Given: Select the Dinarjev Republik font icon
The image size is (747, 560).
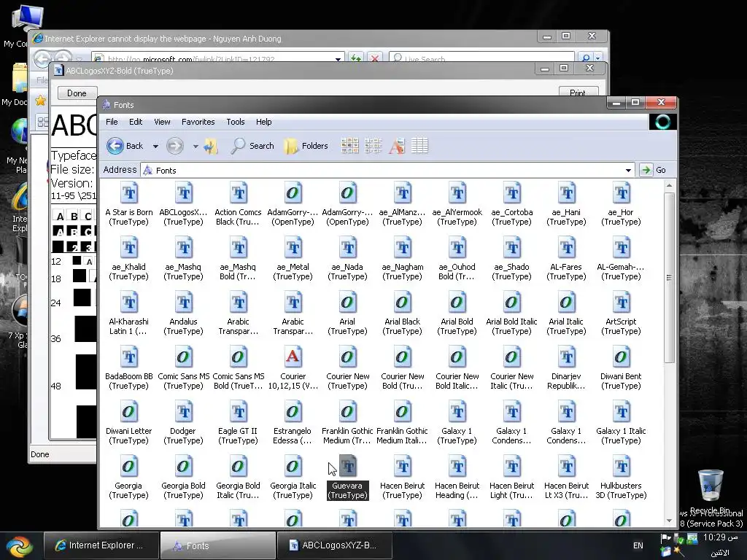Looking at the screenshot, I should click(567, 357).
